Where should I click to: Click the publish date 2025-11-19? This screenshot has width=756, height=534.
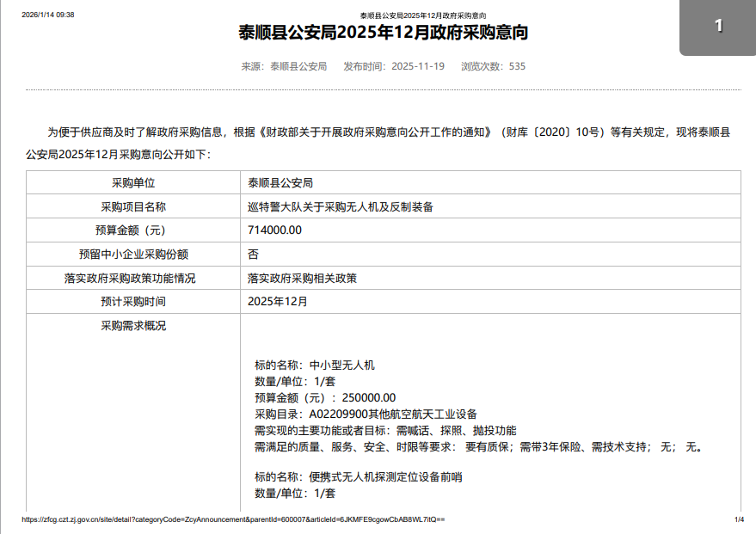click(417, 66)
